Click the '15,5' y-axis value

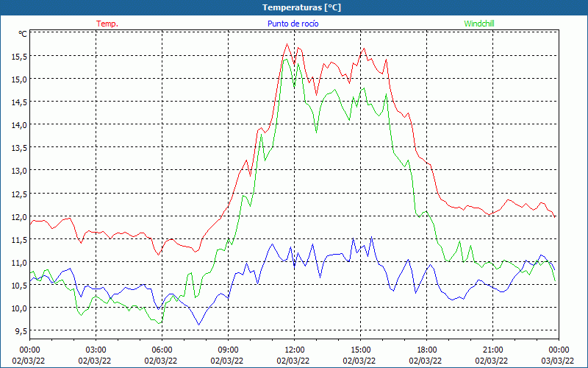(19, 57)
